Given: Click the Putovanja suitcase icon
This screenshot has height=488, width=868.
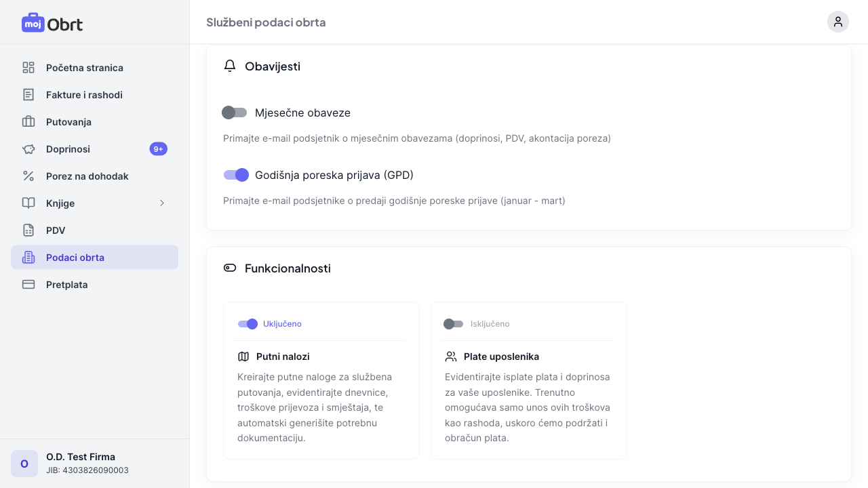Looking at the screenshot, I should [x=28, y=122].
